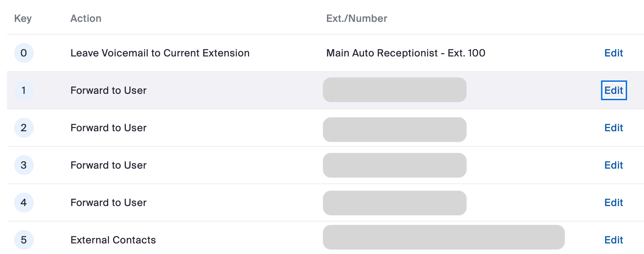Choose Edit for the key 4 row
The height and width of the screenshot is (254, 644).
pos(613,202)
